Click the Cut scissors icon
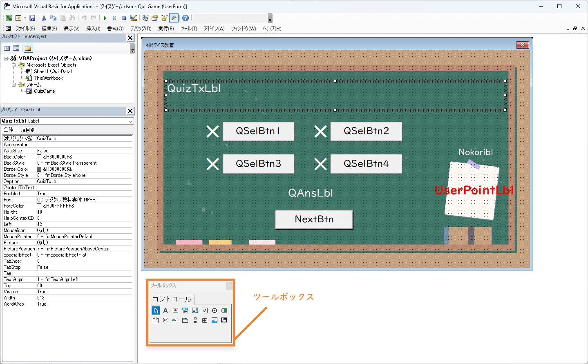This screenshot has width=588, height=364. coord(44,18)
